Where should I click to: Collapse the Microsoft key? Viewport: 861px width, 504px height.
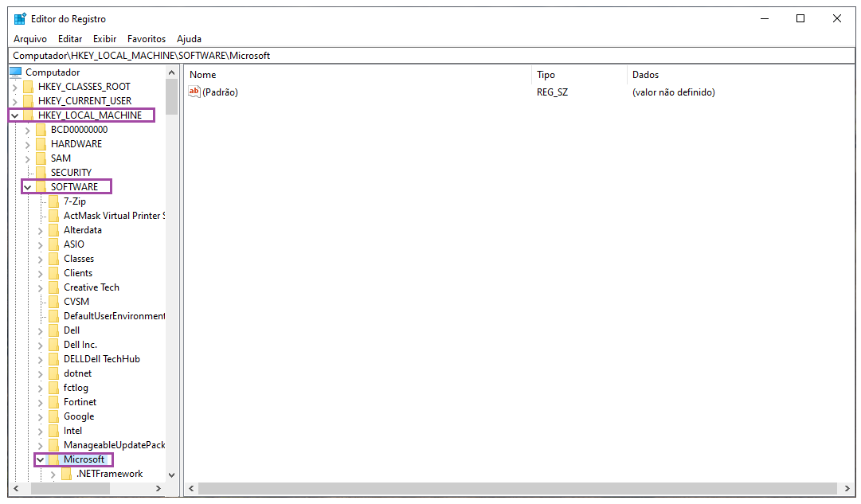[x=41, y=459]
